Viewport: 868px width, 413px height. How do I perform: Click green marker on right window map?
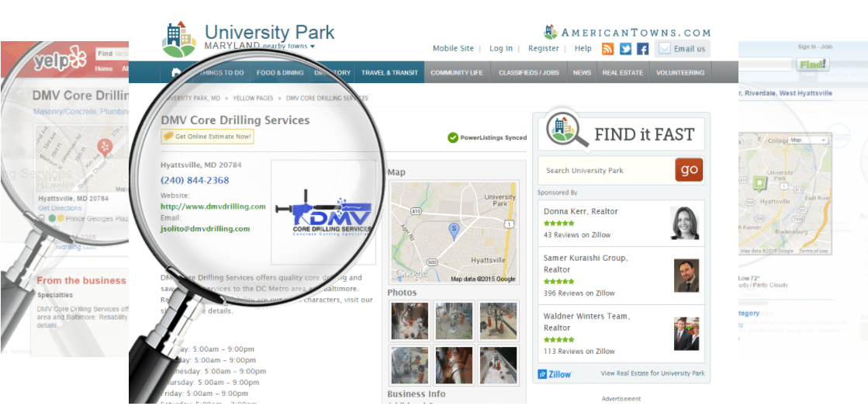point(759,182)
